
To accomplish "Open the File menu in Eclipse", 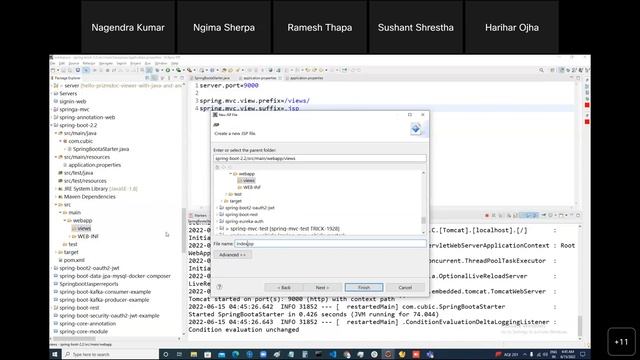I will 53,64.
